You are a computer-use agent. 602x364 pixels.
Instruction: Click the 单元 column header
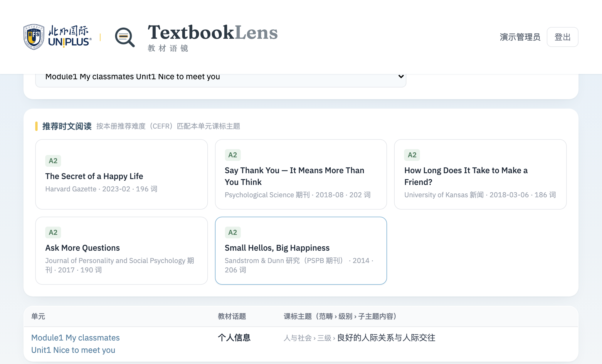coord(38,316)
